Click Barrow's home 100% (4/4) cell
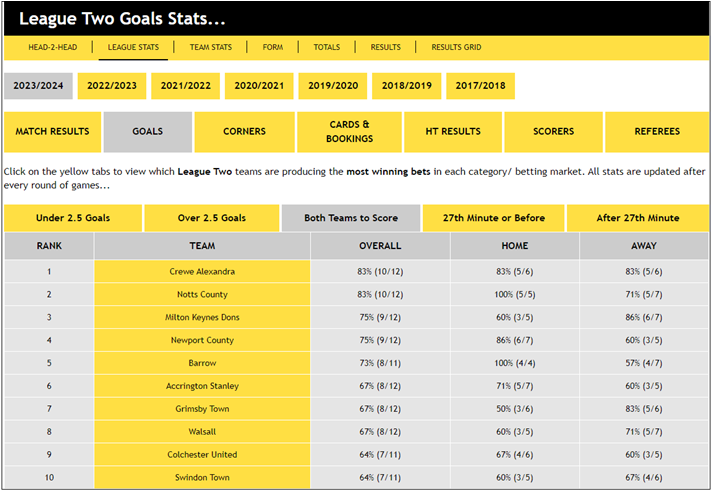Screen dimensions: 712x492 [514, 363]
